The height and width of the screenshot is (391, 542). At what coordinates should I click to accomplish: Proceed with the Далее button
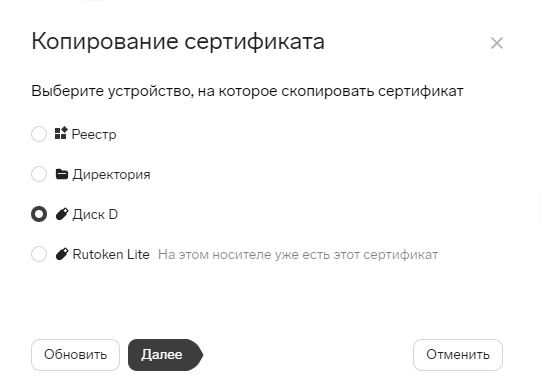coord(165,355)
